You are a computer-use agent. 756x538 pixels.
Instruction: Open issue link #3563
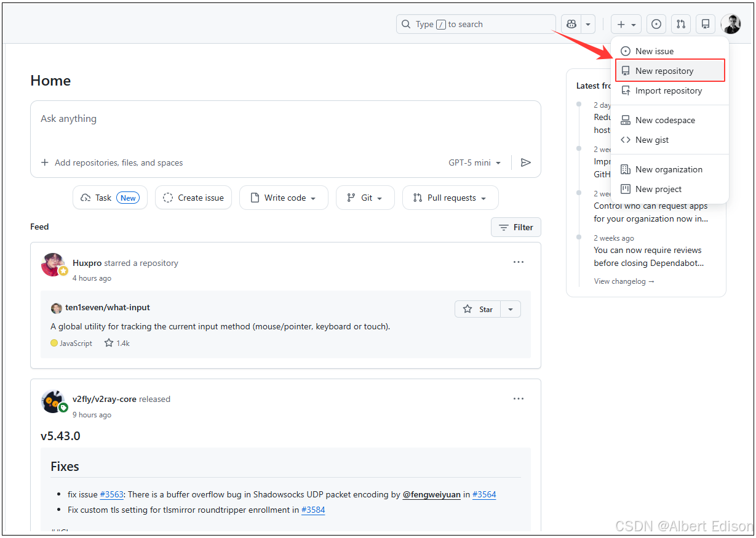[x=112, y=494]
